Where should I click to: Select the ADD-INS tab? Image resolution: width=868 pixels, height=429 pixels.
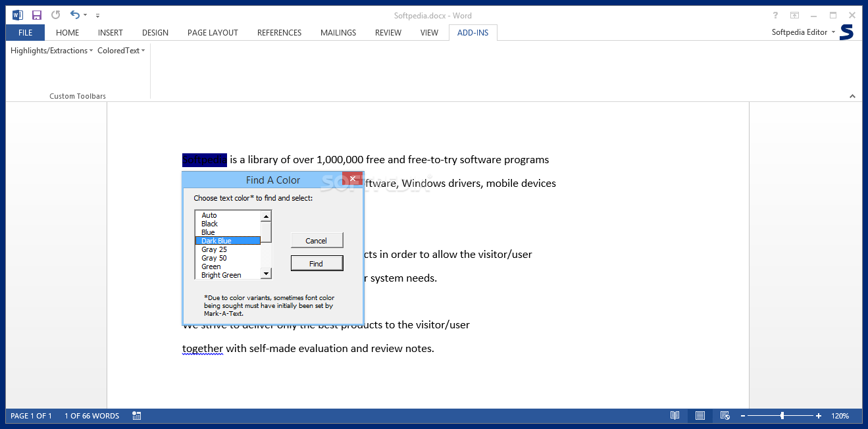[x=473, y=32]
